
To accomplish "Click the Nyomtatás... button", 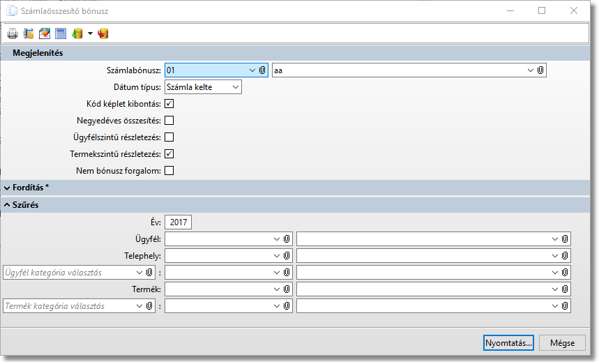I will click(x=508, y=343).
